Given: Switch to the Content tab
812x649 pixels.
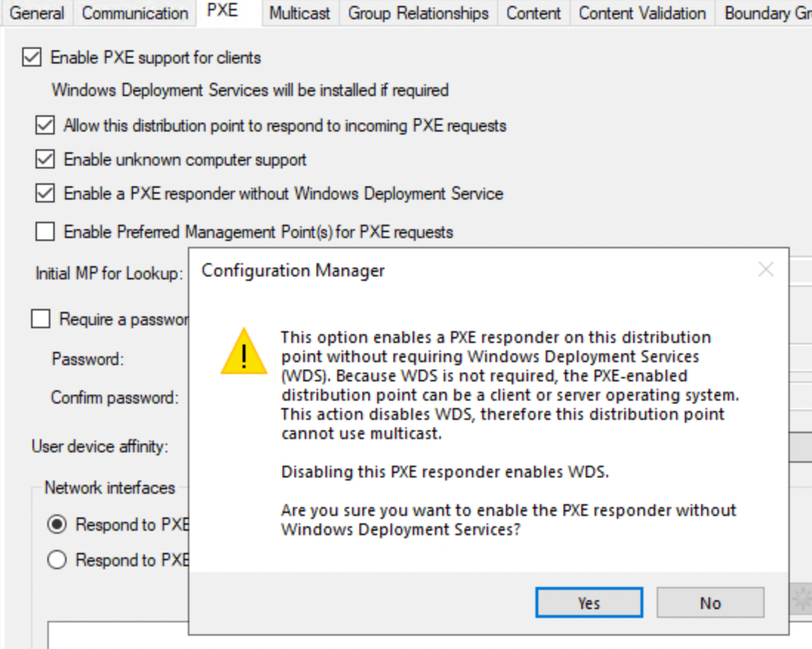Looking at the screenshot, I should tap(534, 13).
